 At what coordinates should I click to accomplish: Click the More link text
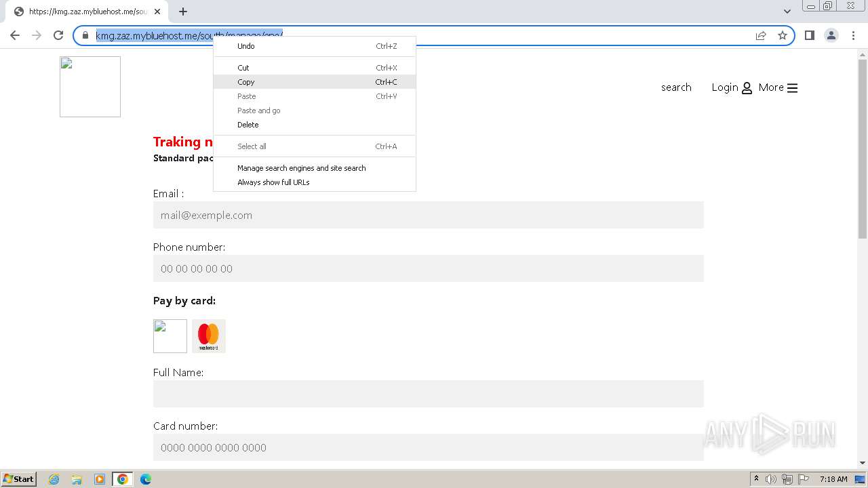[x=771, y=87]
